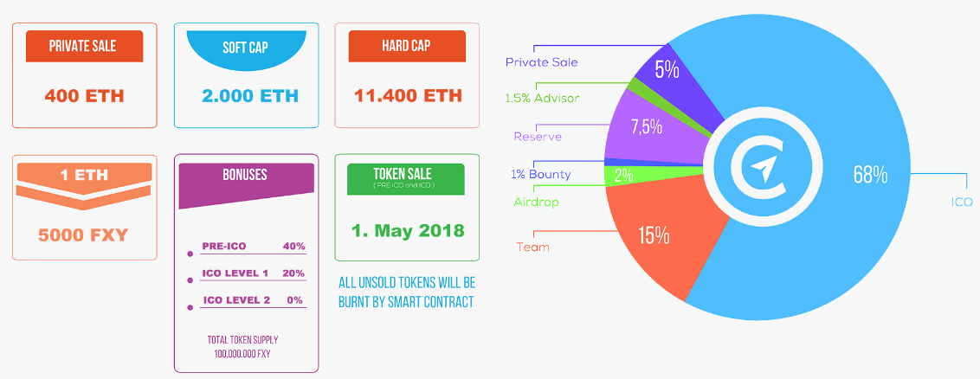The image size is (980, 379).
Task: Click the 5000 FXY rate text
Action: click(84, 233)
